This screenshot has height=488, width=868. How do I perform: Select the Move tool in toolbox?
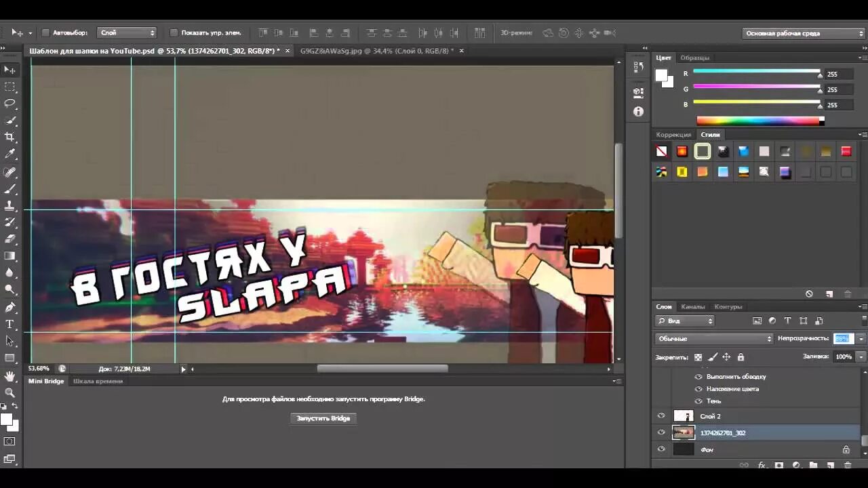(x=9, y=70)
